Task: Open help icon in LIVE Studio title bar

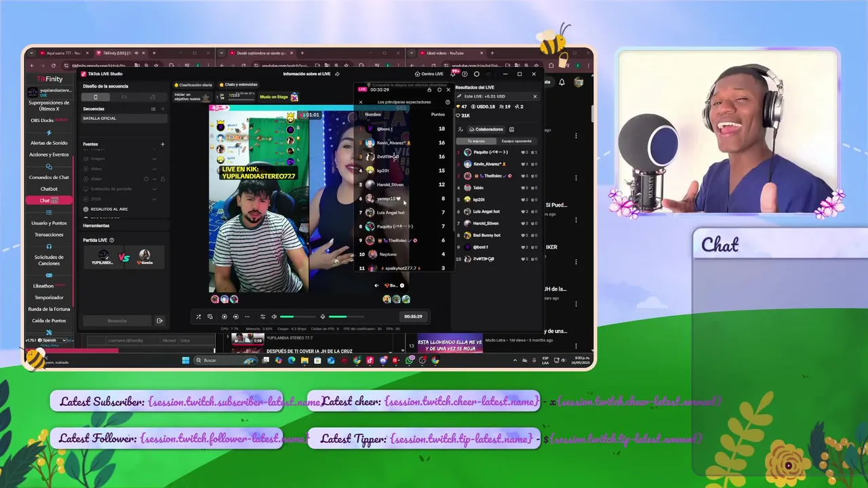Action: point(465,74)
